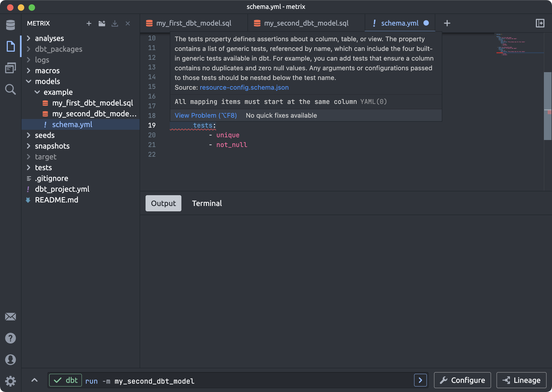Select the file explorer icon in sidebar
552x392 pixels.
point(11,46)
